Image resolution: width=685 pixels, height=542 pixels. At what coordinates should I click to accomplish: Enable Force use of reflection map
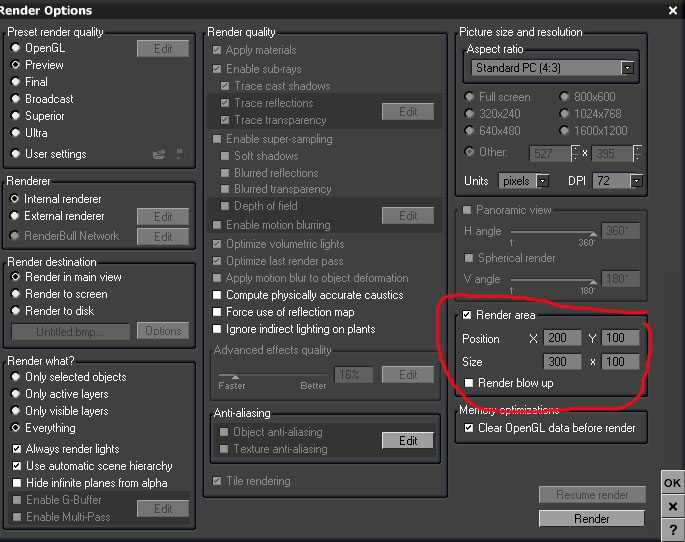point(217,312)
